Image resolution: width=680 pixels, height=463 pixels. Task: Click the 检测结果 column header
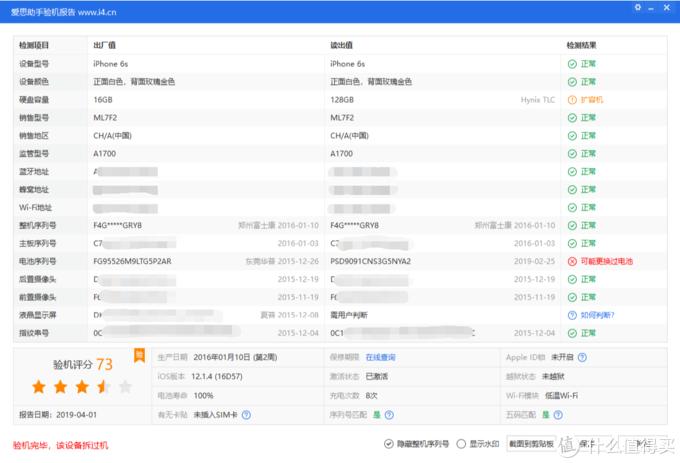582,45
